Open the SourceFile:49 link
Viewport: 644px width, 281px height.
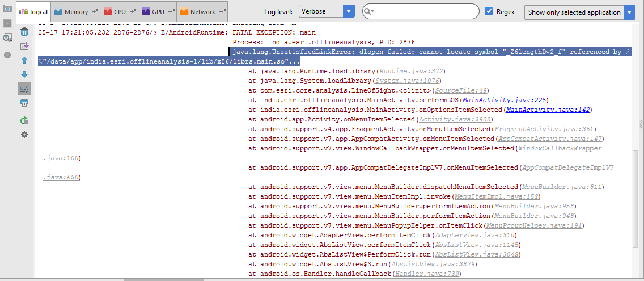(461, 90)
